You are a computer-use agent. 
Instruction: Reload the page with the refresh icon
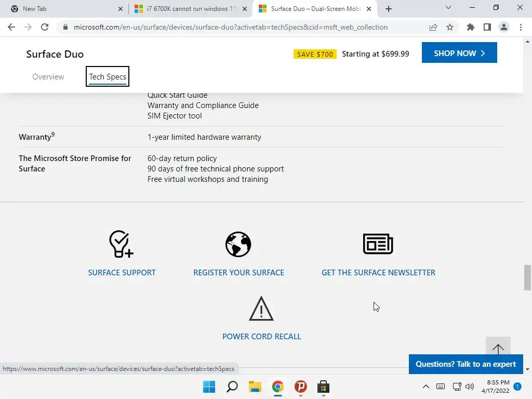(45, 27)
